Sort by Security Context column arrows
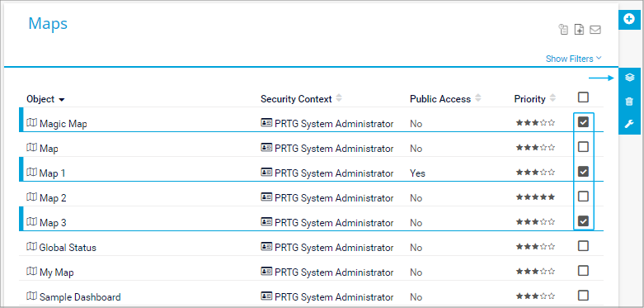Screen dimensions: 644x308 click(338, 98)
